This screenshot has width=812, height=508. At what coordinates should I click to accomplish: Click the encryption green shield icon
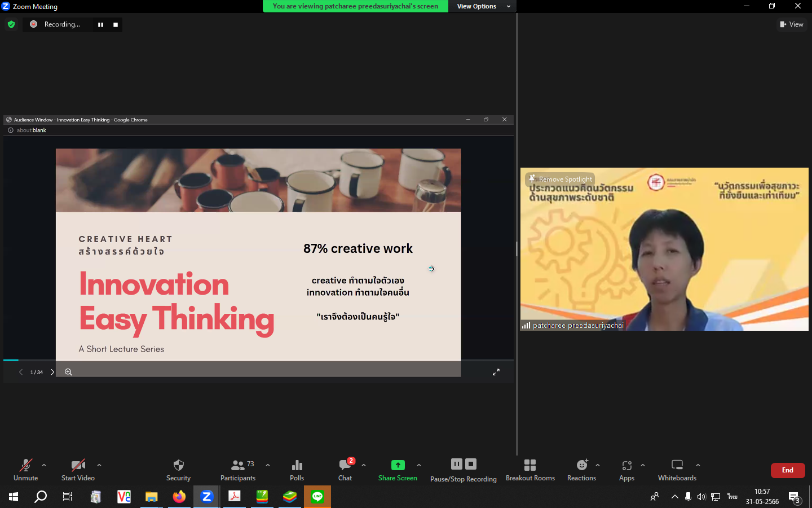pyautogui.click(x=11, y=24)
